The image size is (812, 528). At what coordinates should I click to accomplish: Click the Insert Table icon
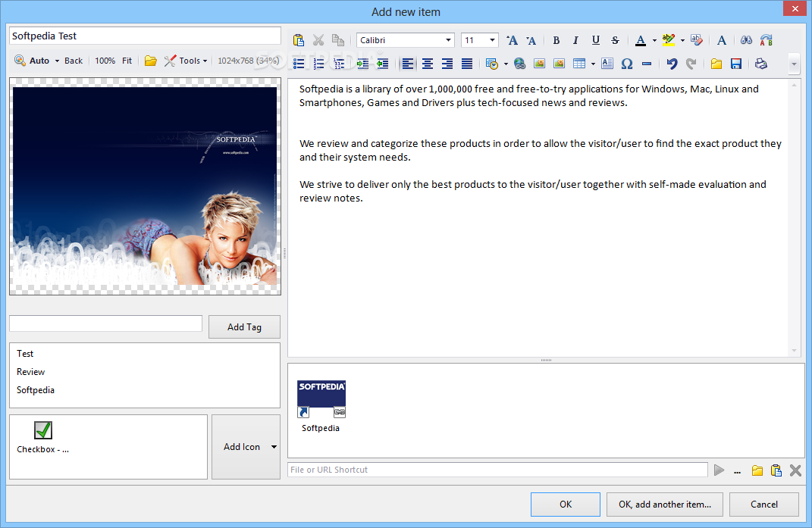[x=579, y=63]
